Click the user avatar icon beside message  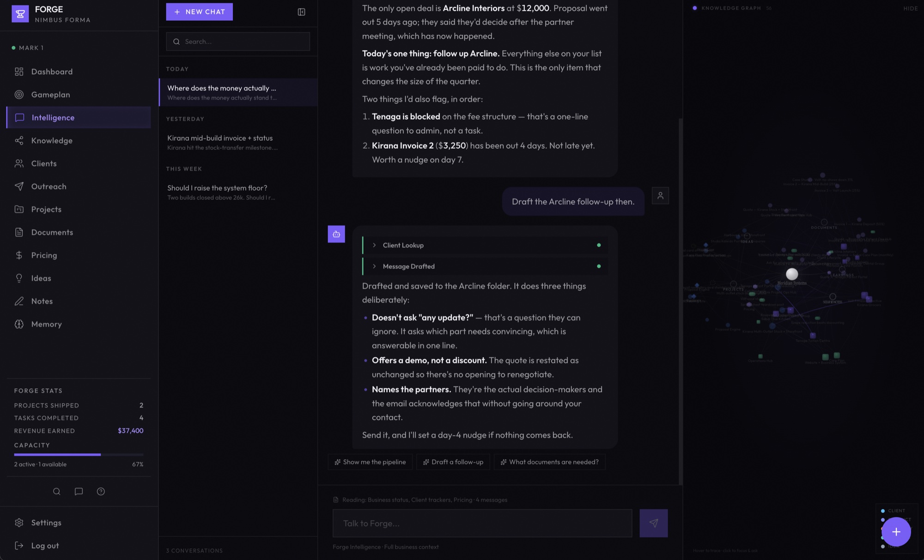(x=660, y=196)
